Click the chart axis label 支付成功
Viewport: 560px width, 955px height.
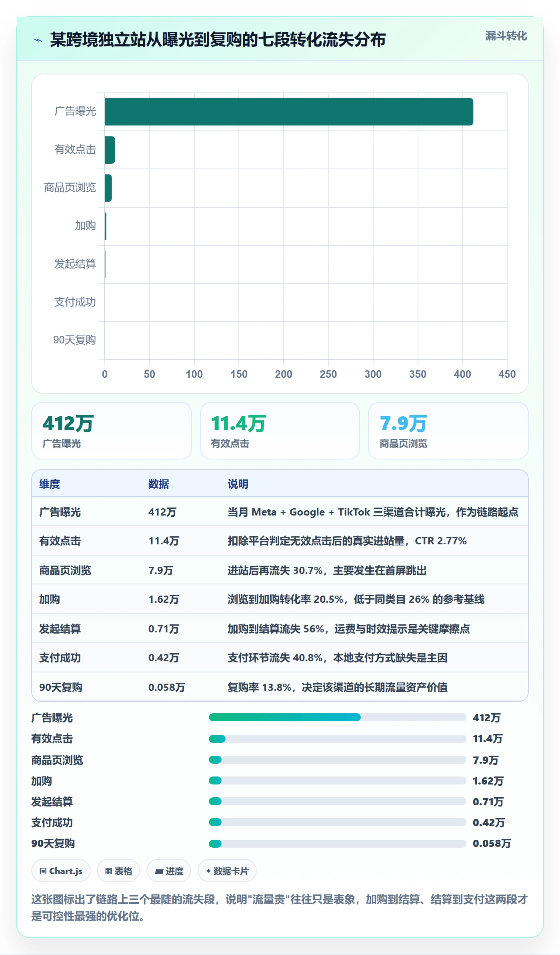tap(75, 302)
